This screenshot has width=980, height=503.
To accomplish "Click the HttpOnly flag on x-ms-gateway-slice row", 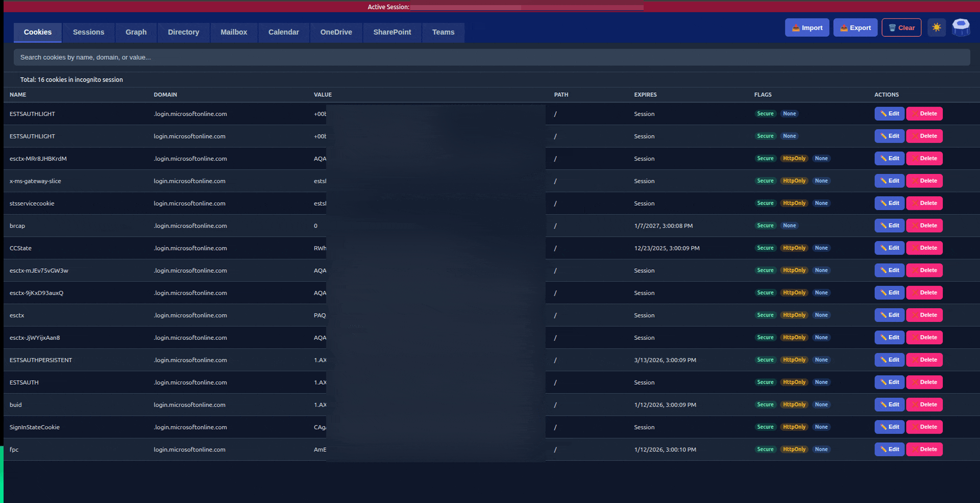I will [794, 181].
